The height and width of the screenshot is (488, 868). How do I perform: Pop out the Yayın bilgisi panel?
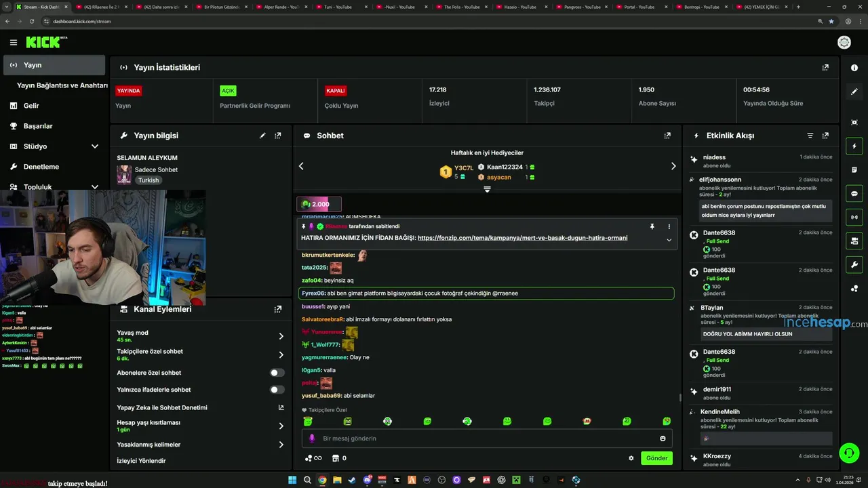coord(278,136)
